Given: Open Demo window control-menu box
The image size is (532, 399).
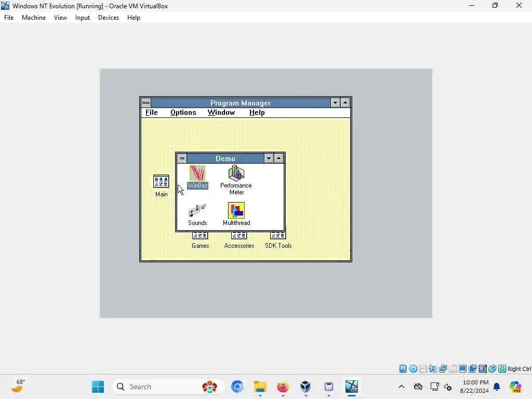Looking at the screenshot, I should coord(182,158).
